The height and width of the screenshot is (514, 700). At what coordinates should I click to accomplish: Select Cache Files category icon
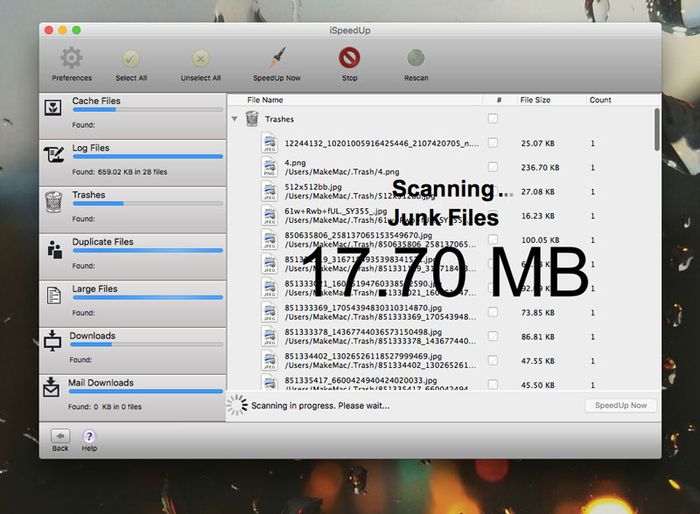pos(53,108)
